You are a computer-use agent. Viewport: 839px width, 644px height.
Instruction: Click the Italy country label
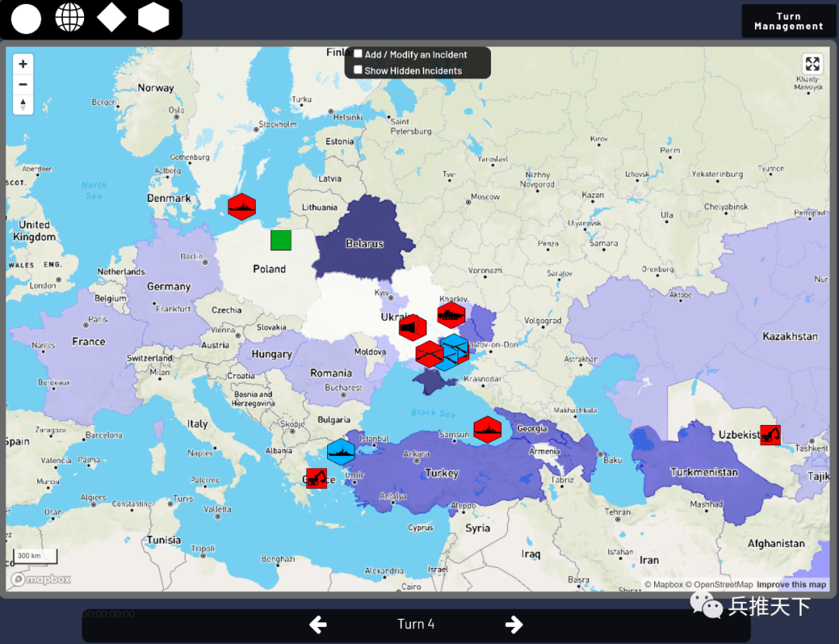(x=197, y=423)
